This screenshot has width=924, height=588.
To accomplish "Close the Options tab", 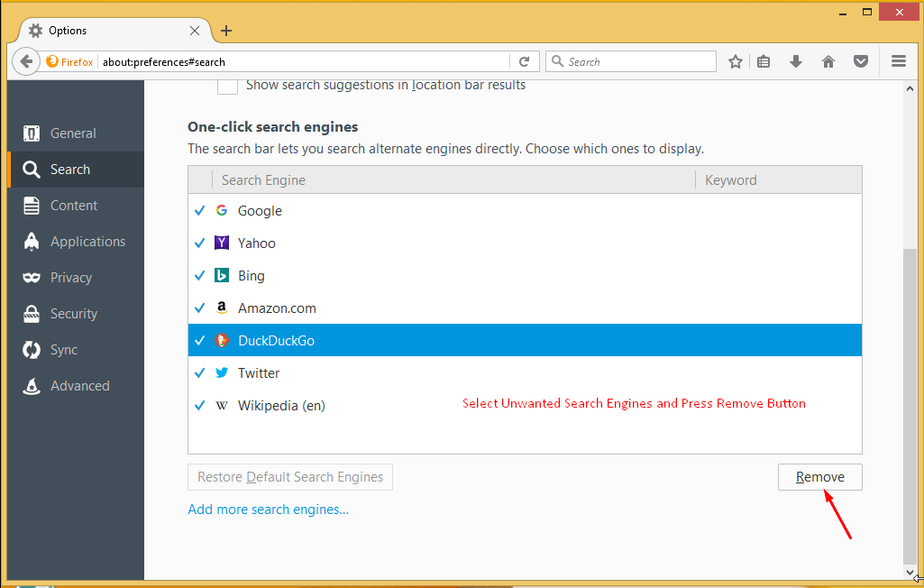I will tap(195, 31).
